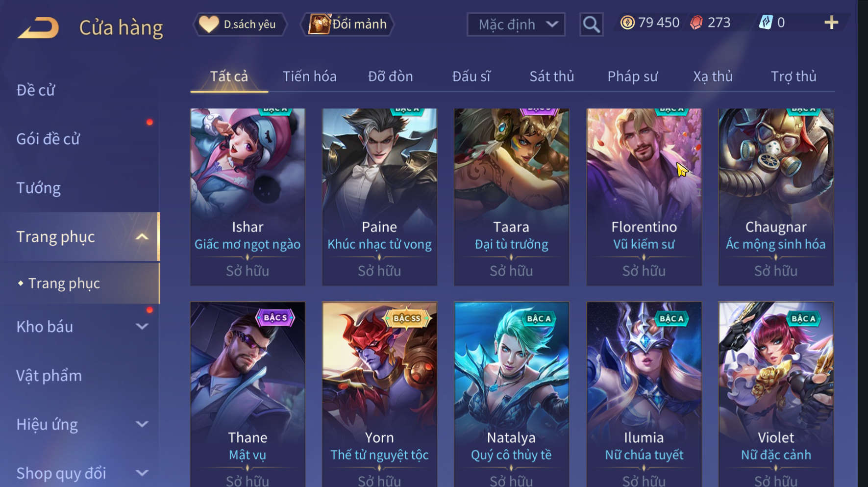
Task: Open Tướng in the sidebar
Action: tap(39, 188)
